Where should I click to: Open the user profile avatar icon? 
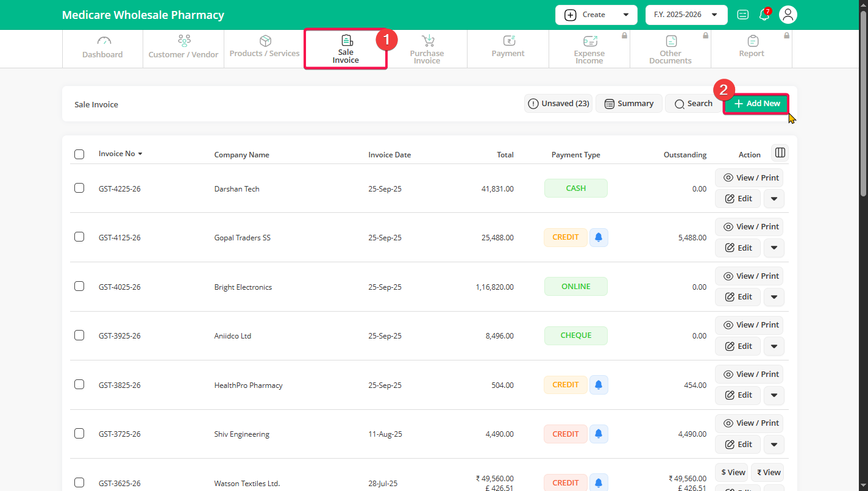788,15
